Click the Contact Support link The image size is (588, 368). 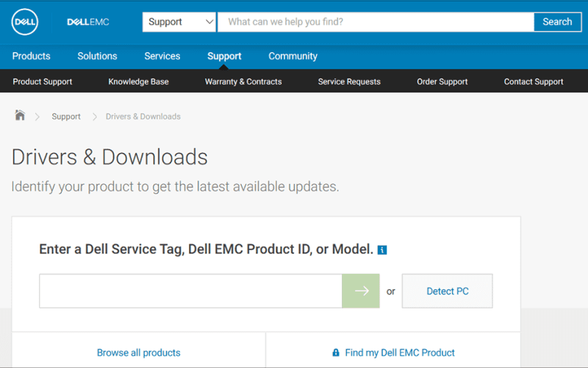(x=534, y=82)
